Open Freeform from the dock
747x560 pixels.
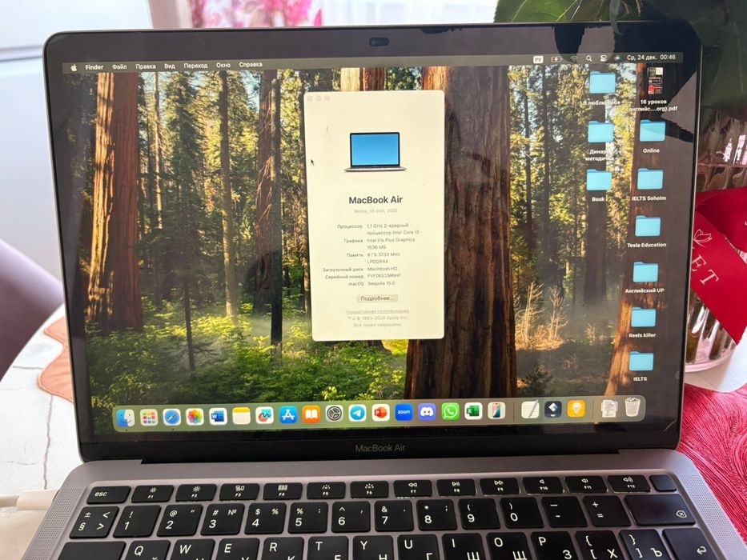pos(264,416)
